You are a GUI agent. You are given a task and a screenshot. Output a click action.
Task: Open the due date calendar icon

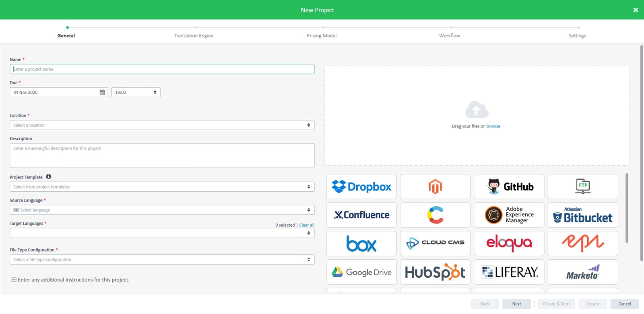click(x=102, y=92)
